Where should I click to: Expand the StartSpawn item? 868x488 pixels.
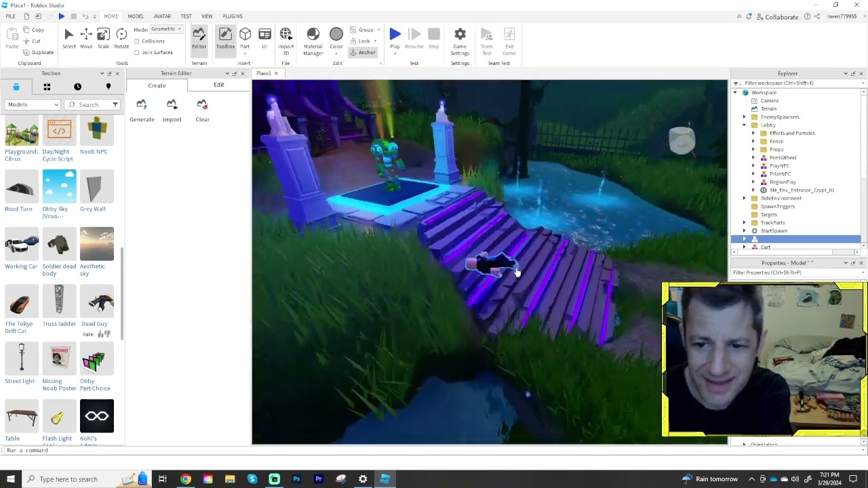click(744, 230)
